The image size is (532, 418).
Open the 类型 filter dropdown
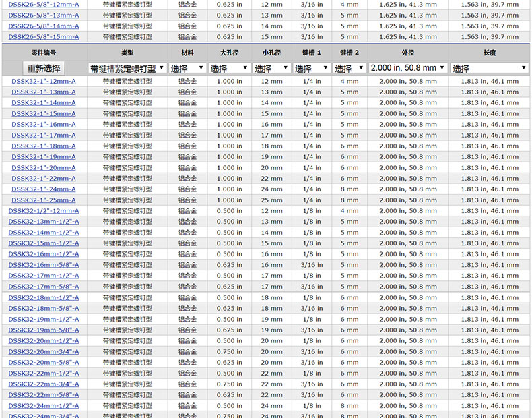point(127,68)
